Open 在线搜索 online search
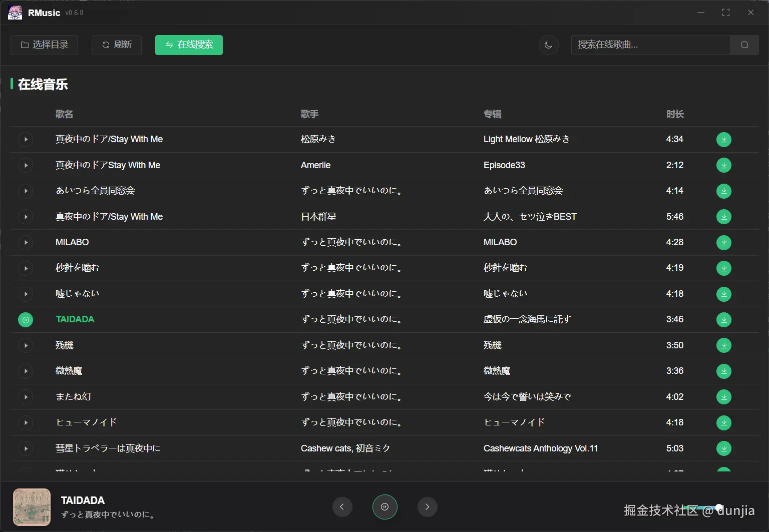 [x=189, y=45]
